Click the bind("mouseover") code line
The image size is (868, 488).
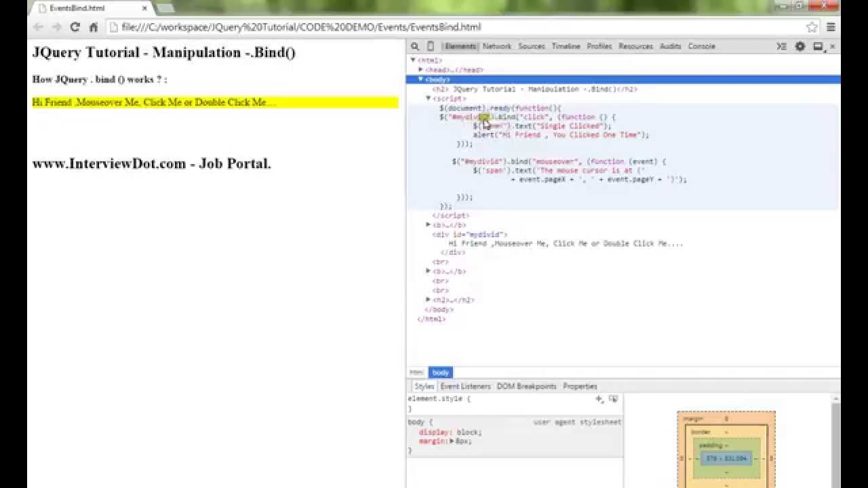pos(559,162)
